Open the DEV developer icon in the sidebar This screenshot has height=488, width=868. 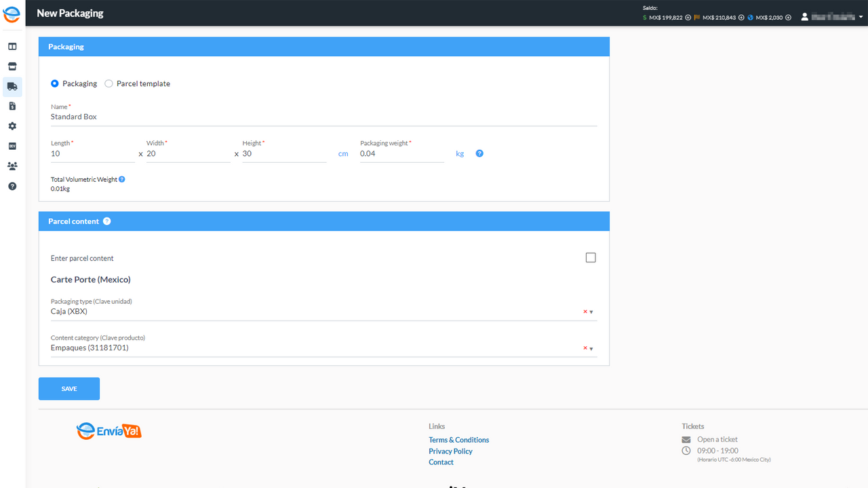(x=12, y=146)
